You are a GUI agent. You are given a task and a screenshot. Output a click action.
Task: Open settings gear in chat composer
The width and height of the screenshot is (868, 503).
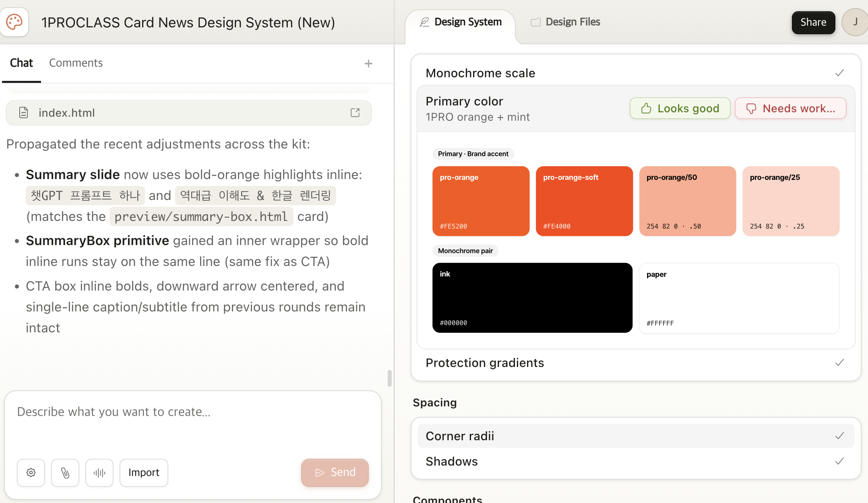pos(31,472)
